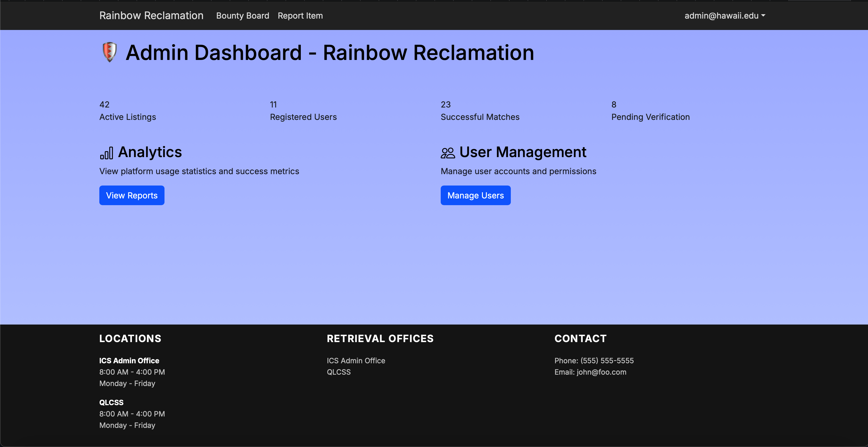Open the Report Item page
This screenshot has width=868, height=447.
300,16
